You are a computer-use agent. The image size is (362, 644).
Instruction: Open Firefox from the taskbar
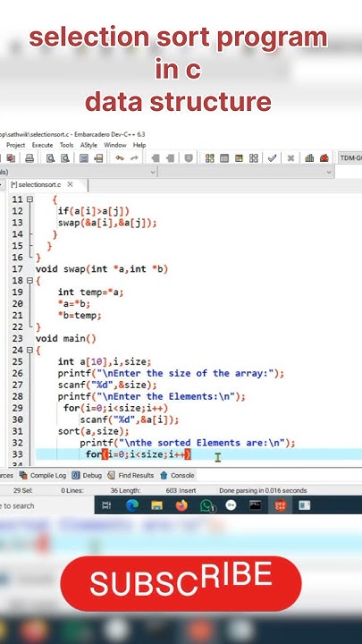click(181, 505)
